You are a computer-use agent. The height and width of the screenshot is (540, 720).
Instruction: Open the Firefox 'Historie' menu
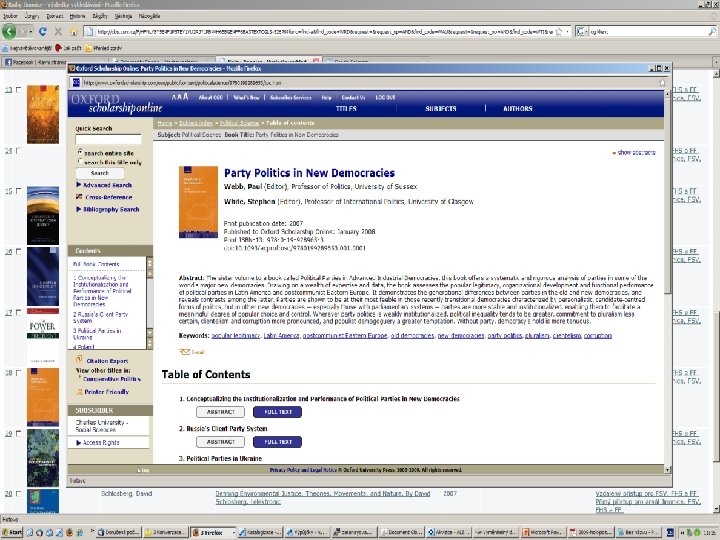pos(78,16)
